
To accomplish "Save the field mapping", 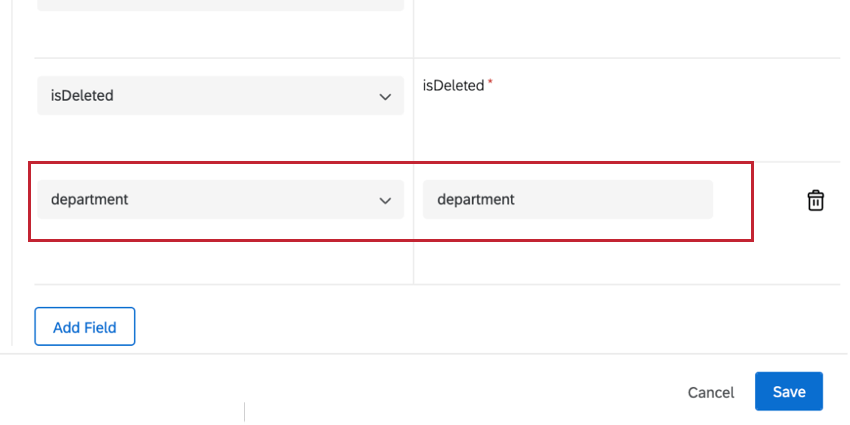I will (789, 391).
